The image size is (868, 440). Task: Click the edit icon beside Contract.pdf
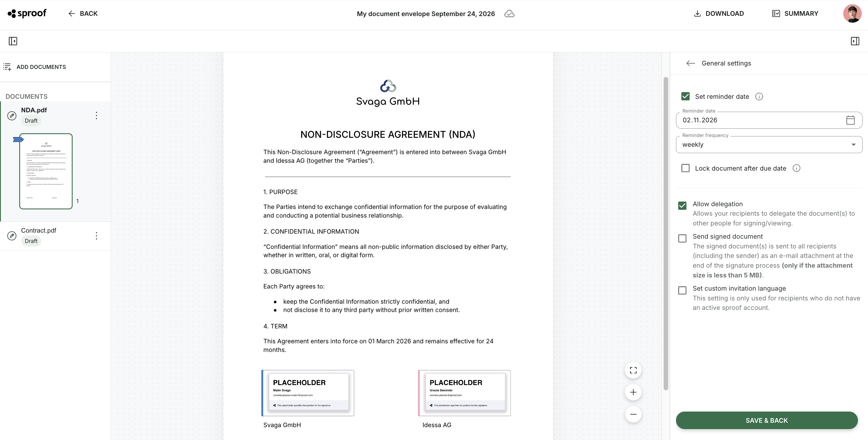point(12,236)
